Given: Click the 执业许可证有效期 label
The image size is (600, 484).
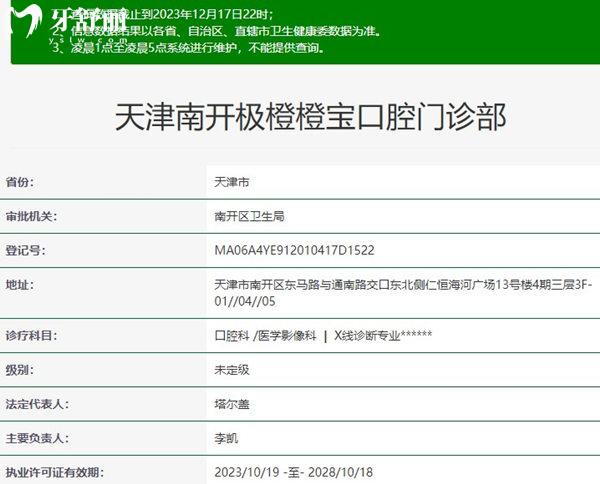Looking at the screenshot, I should click(x=55, y=472).
